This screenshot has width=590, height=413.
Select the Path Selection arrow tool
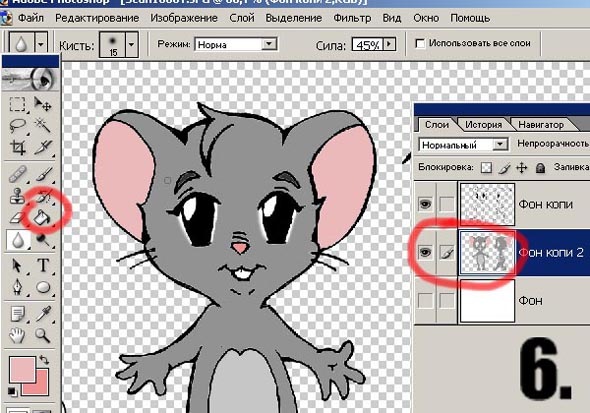click(17, 266)
